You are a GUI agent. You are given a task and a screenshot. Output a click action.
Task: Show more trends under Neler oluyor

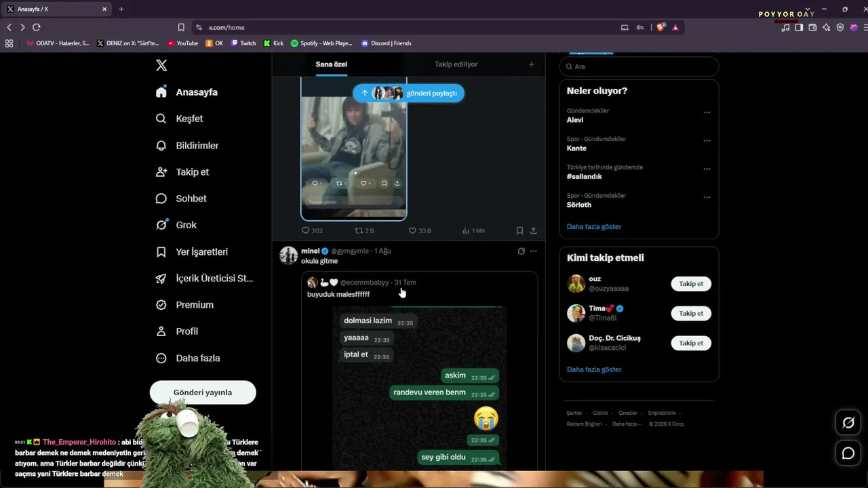click(594, 227)
